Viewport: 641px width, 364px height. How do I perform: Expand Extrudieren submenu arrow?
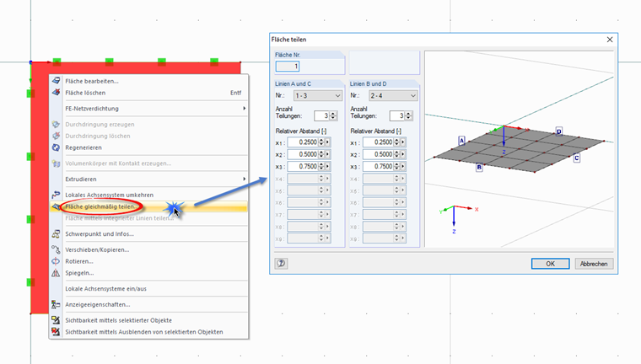click(244, 179)
